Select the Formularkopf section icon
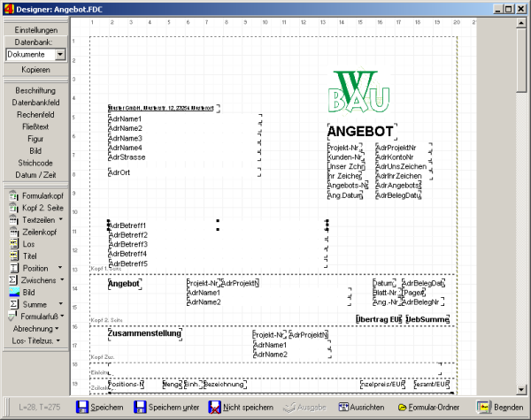Viewport: 531px width, 420px height. pos(12,195)
